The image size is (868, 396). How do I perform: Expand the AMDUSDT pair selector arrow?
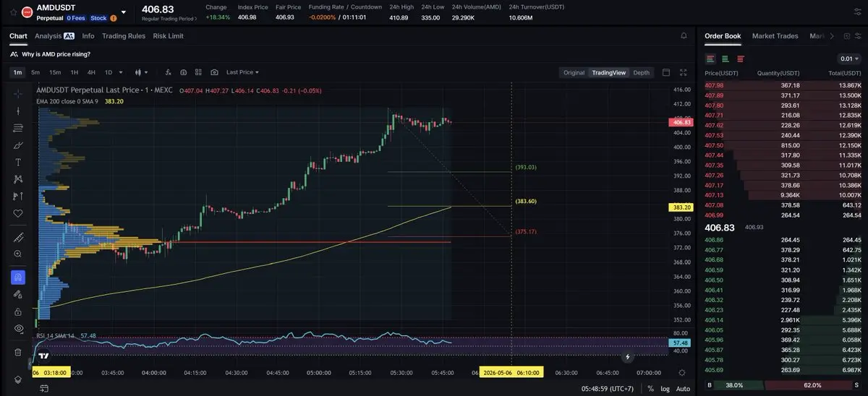[124, 12]
